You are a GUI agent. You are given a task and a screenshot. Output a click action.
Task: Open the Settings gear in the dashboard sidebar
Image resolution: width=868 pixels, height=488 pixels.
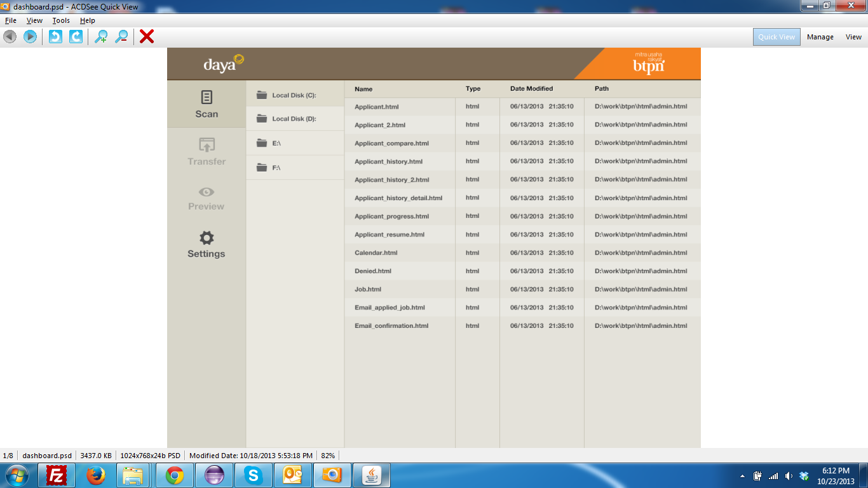tap(207, 238)
